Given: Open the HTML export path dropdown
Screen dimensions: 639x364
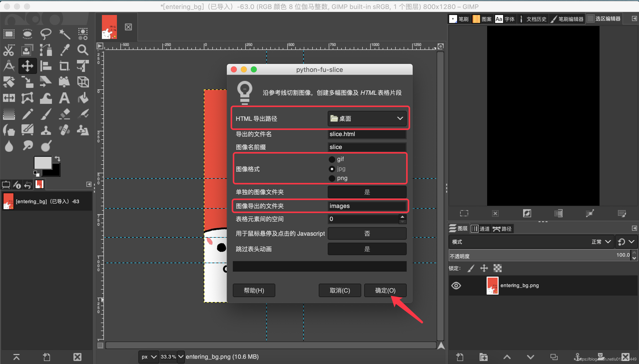Looking at the screenshot, I should (367, 119).
